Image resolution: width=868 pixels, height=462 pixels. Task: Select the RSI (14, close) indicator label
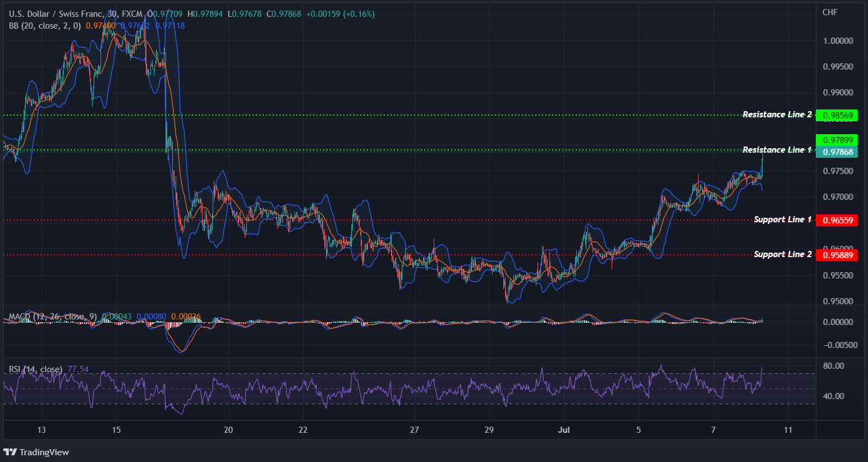35,369
